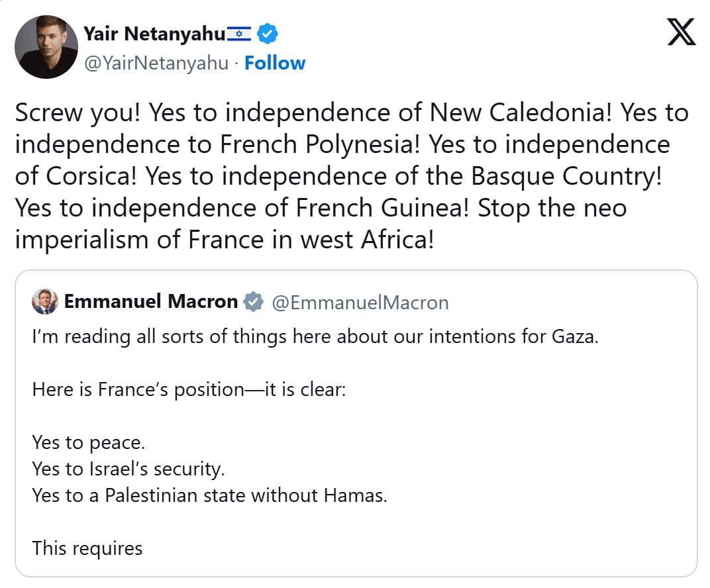Click the 'Here is France's position' line
The height and width of the screenshot is (588, 710).
pos(189,389)
